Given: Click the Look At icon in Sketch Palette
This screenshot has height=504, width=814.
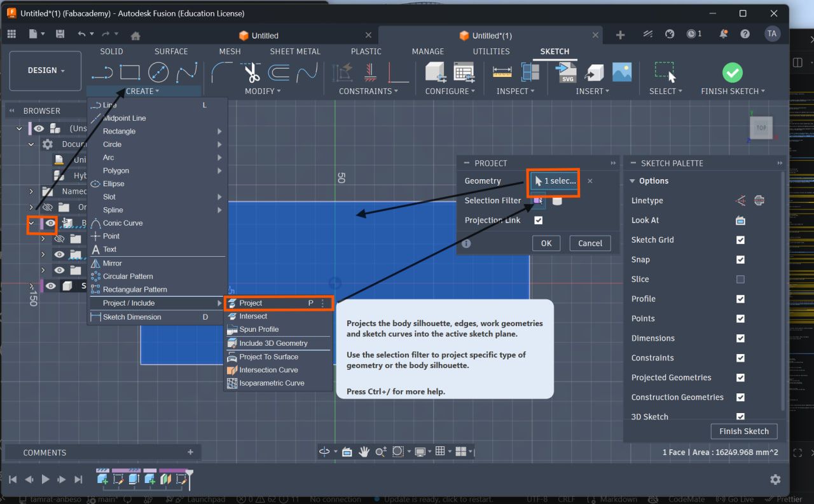Looking at the screenshot, I should click(x=740, y=221).
